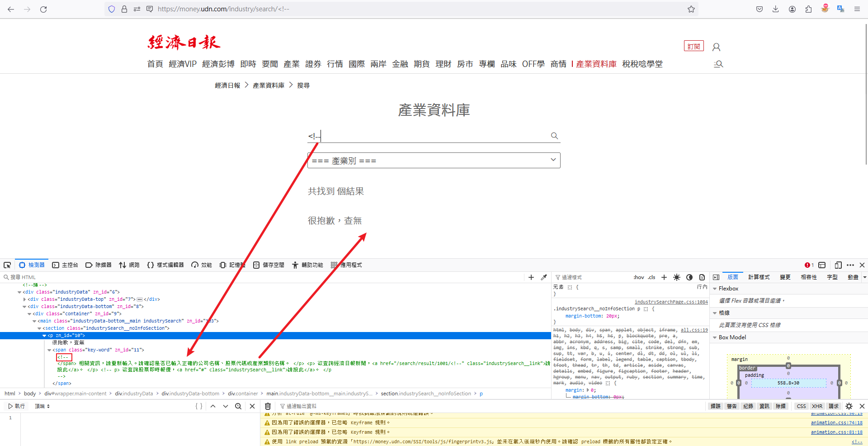Open the 頂端 context selector dropdown
The height and width of the screenshot is (446, 868).
tap(42, 406)
